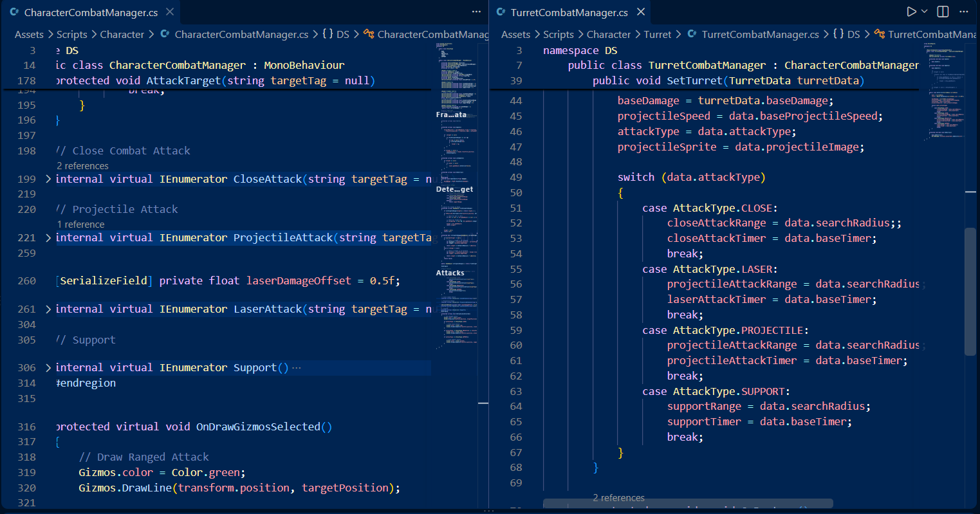Jump to sticky line "namespace DS" in right editor
The image size is (980, 514).
tap(580, 50)
